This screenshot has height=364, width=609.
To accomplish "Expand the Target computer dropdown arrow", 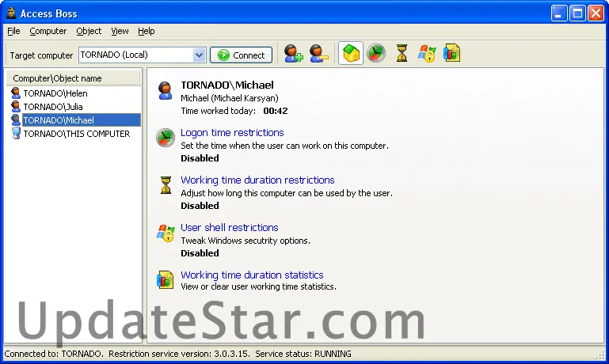I will click(x=199, y=55).
